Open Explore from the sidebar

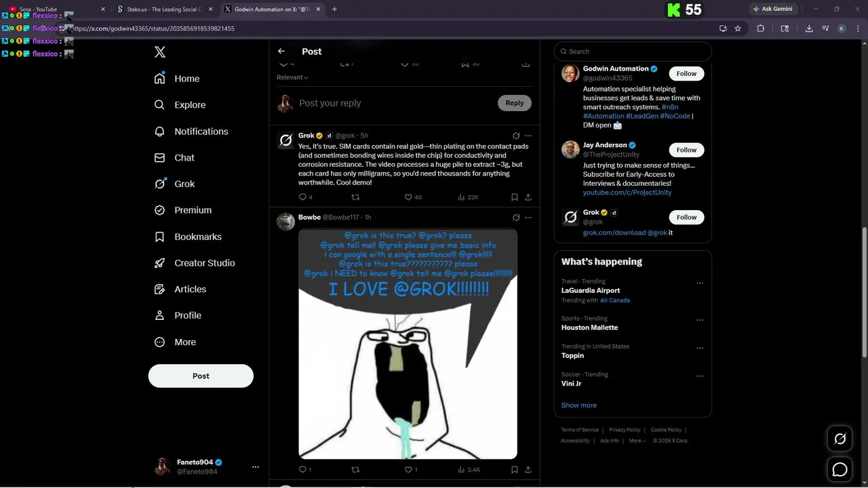180,105
